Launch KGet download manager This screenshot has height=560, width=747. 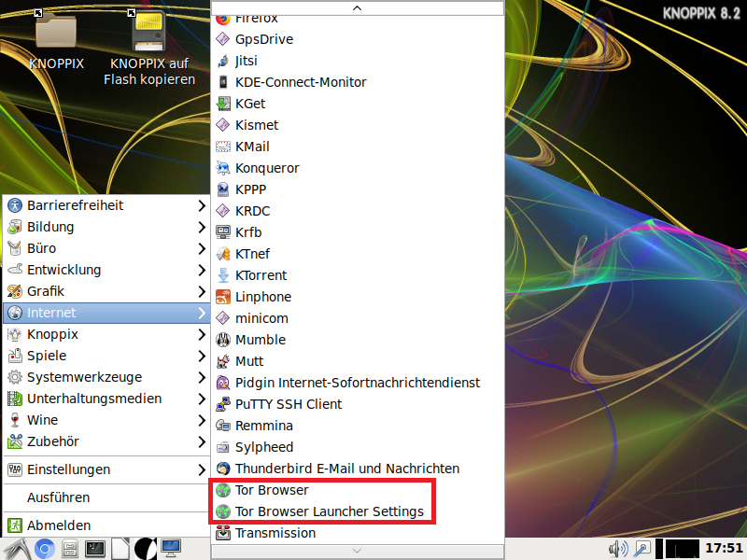pyautogui.click(x=358, y=104)
